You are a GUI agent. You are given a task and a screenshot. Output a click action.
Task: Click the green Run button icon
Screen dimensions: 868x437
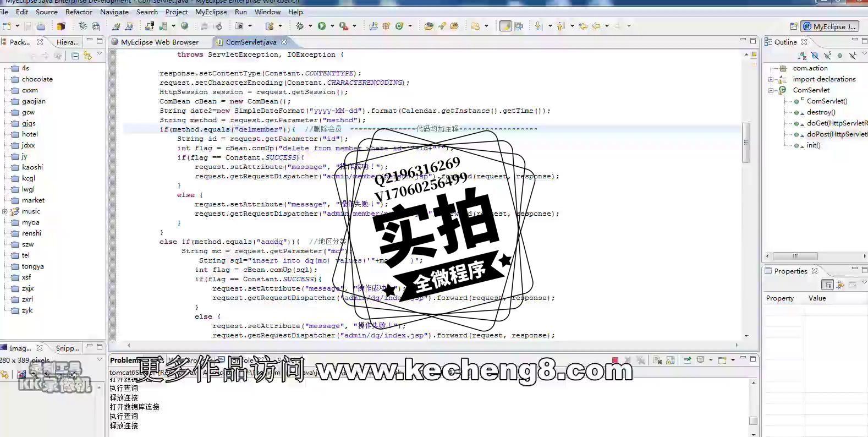322,26
